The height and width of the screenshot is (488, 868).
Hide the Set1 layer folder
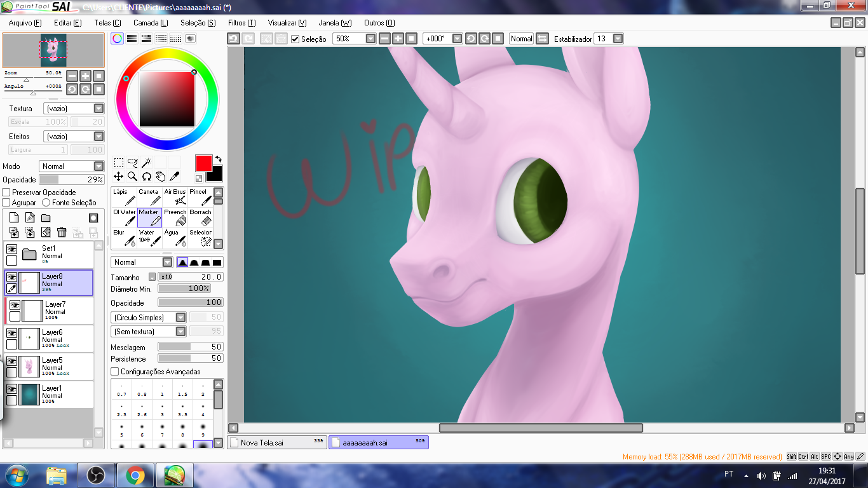(x=11, y=250)
